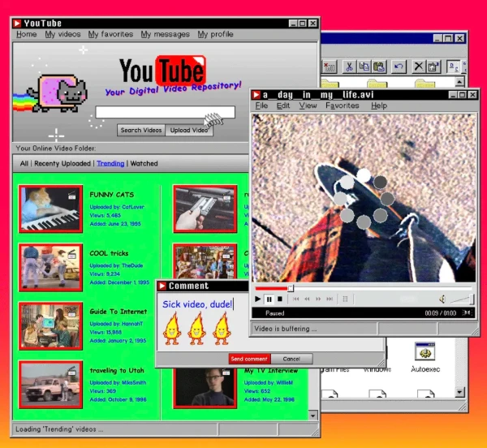This screenshot has width=487, height=448.
Task: Cancel the comment dialog
Action: click(291, 359)
